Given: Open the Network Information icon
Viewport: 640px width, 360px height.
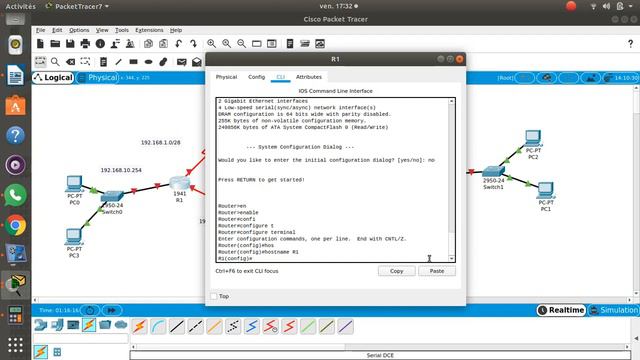Looking at the screenshot, I should tap(100, 44).
